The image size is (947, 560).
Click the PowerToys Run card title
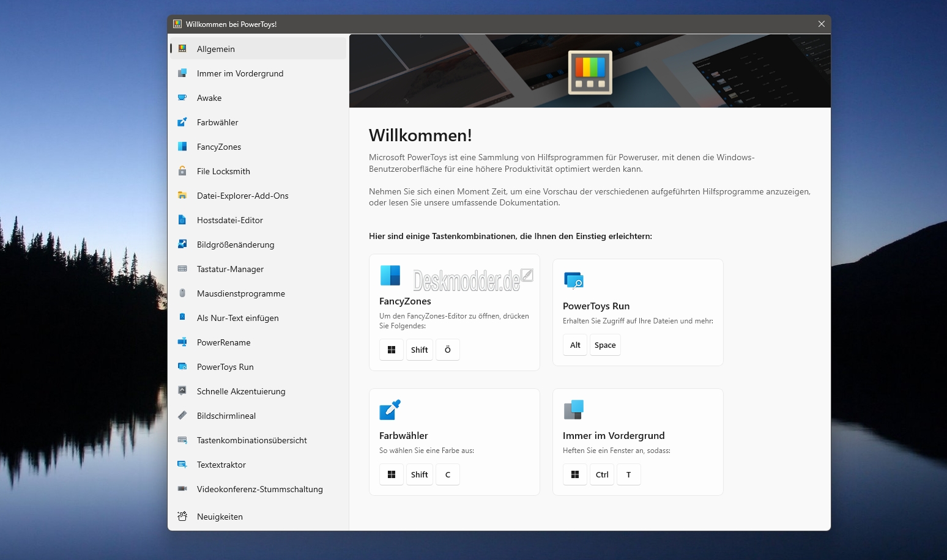(x=596, y=306)
